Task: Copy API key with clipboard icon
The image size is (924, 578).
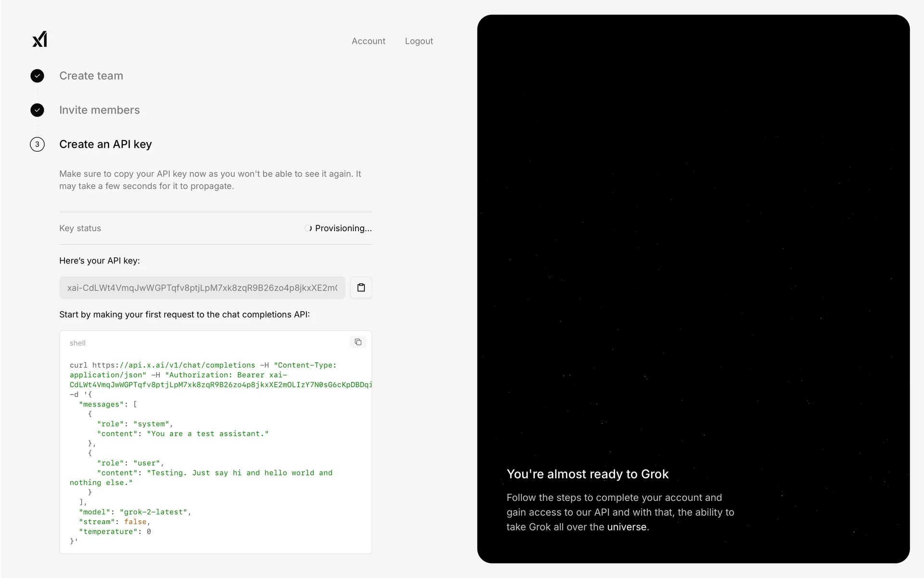Action: pos(361,288)
